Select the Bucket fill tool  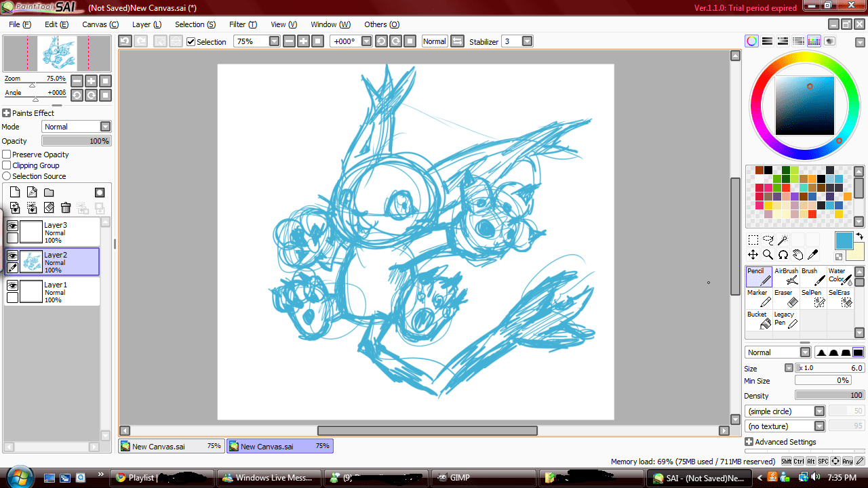point(759,320)
